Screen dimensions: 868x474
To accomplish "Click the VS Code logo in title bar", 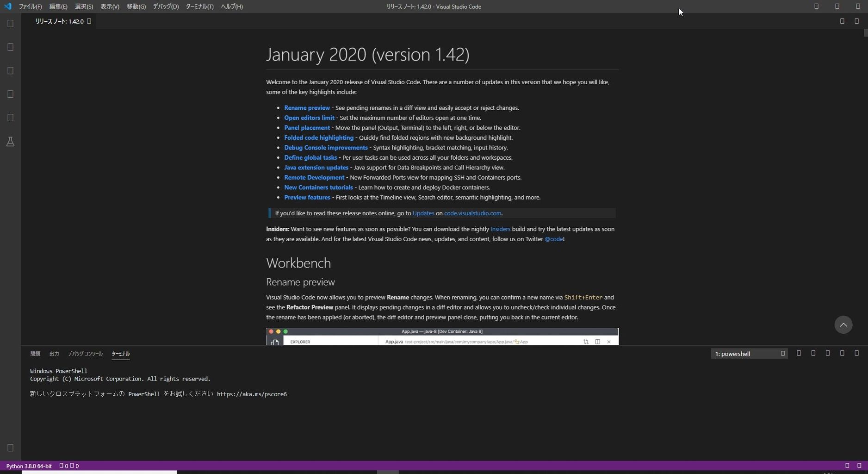I will click(7, 6).
